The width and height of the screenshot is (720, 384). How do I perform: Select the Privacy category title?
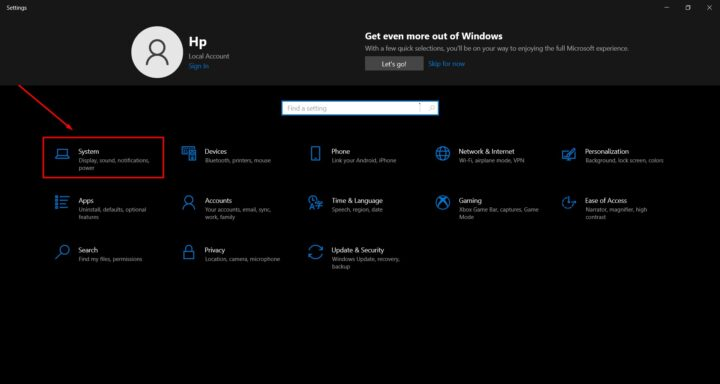(x=215, y=250)
